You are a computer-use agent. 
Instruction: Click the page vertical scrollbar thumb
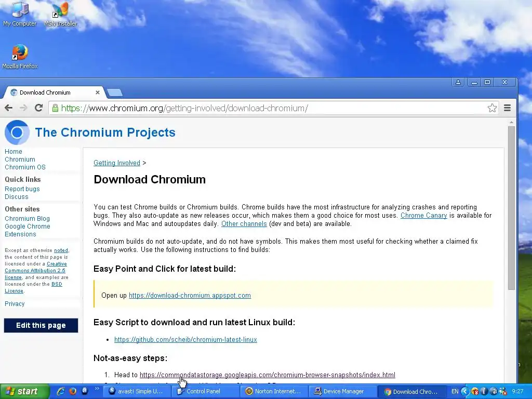click(511, 208)
